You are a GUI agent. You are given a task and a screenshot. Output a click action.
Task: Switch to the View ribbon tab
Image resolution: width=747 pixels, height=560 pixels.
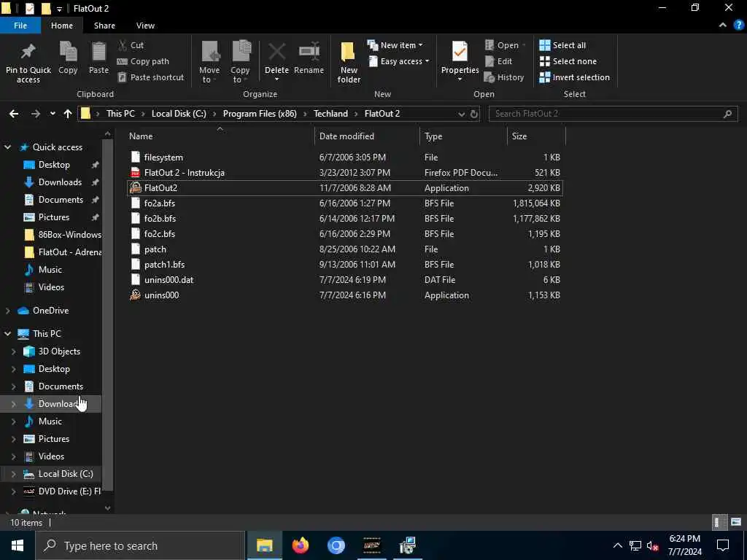[145, 26]
